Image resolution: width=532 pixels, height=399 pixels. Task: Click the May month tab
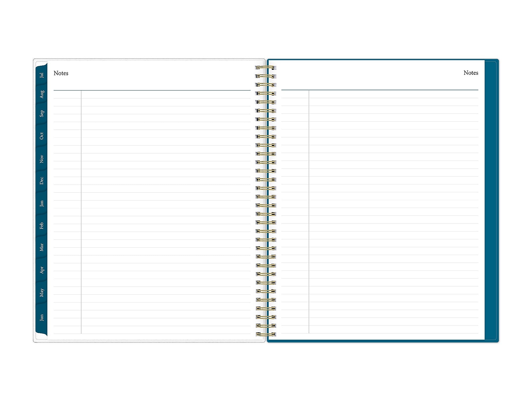point(41,293)
